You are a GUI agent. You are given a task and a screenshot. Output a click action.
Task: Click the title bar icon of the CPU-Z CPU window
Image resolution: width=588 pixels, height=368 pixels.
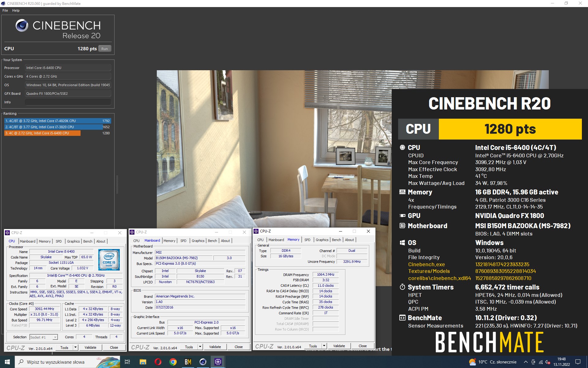coord(8,233)
